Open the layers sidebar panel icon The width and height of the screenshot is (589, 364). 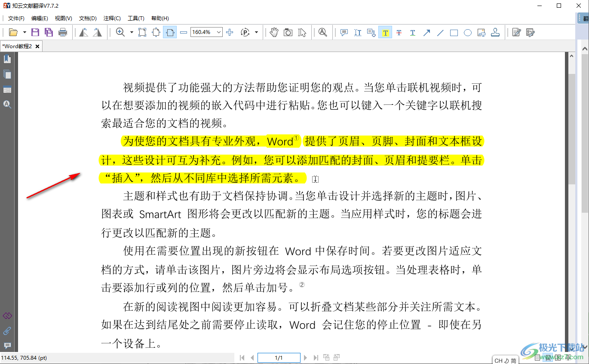click(7, 90)
